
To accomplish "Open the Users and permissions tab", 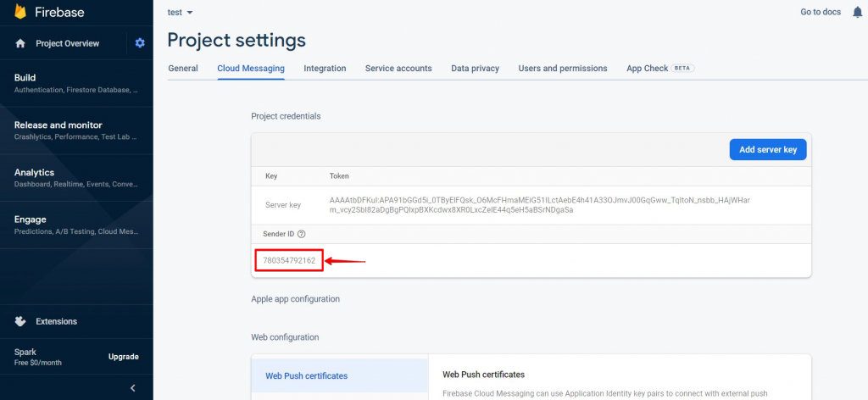I will 563,68.
